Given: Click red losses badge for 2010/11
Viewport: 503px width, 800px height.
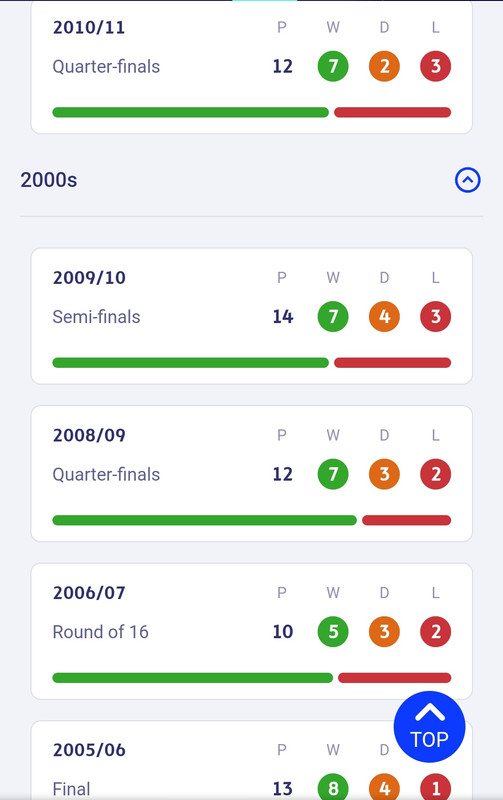Looking at the screenshot, I should (436, 66).
